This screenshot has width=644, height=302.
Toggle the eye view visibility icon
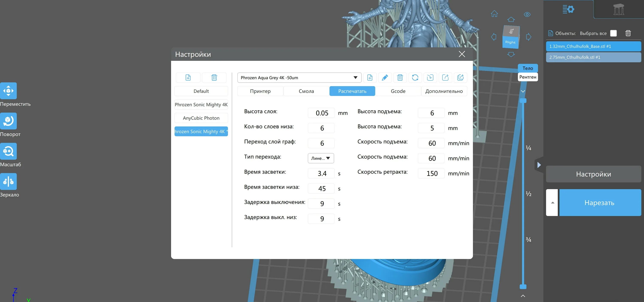pyautogui.click(x=527, y=15)
